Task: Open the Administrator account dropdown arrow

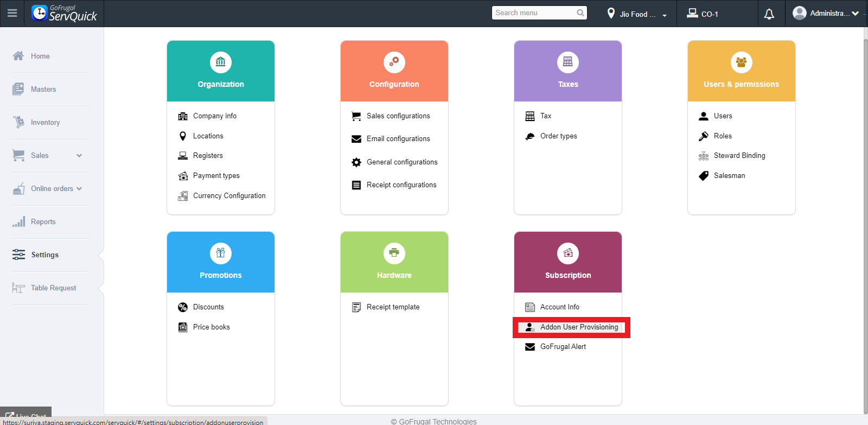Action: click(856, 14)
